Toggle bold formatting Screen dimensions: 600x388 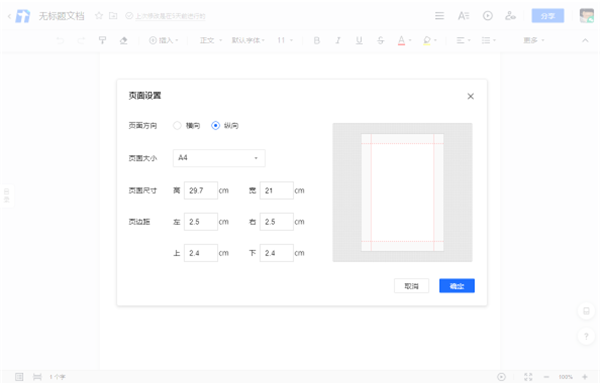coord(317,40)
